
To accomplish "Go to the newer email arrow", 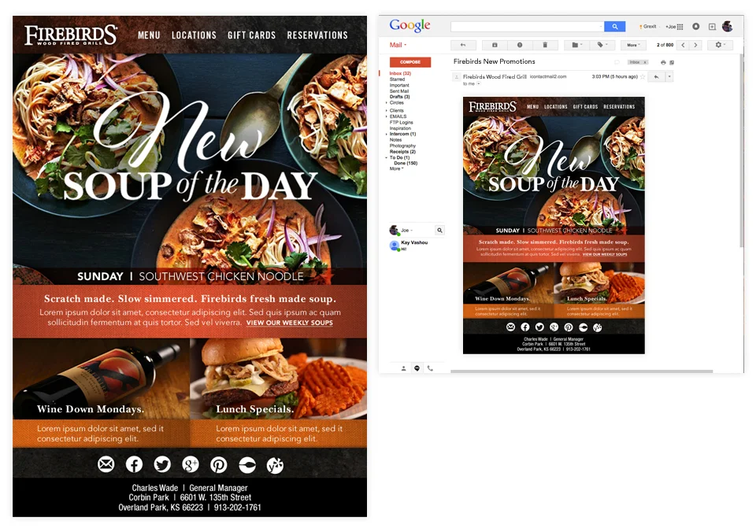I will click(x=683, y=45).
